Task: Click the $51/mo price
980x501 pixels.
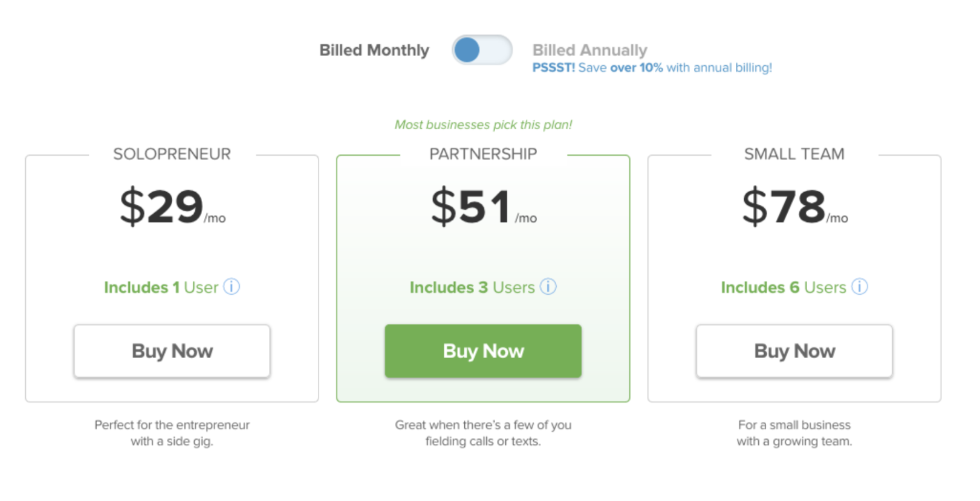Action: [483, 206]
